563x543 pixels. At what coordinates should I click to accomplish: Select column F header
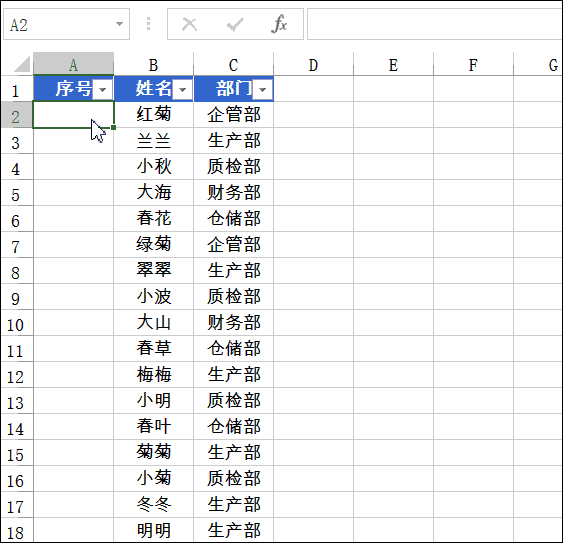tap(474, 64)
